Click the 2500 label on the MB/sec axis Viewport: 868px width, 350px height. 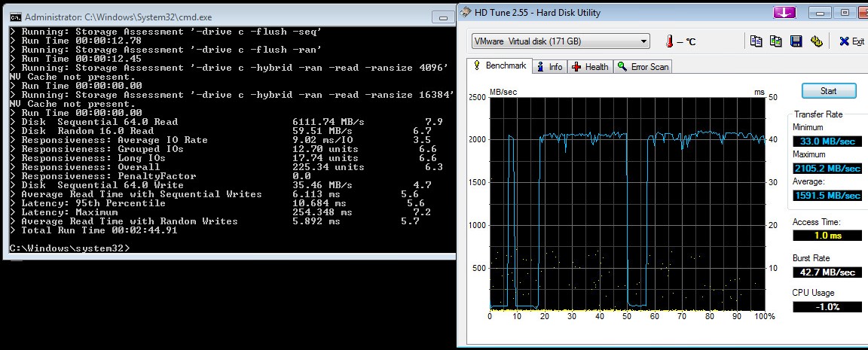(477, 97)
